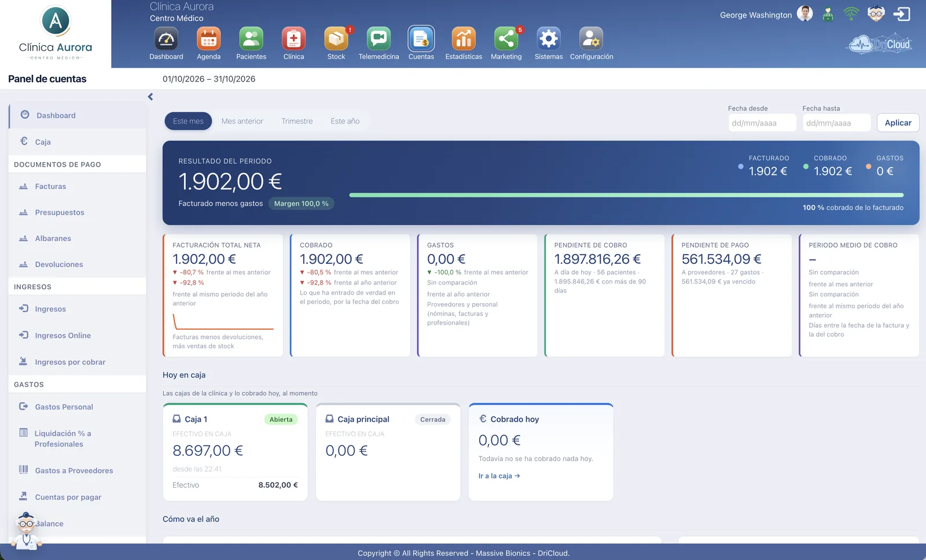Open the Estadísticas chart icon
Image resolution: width=926 pixels, height=560 pixels.
click(x=464, y=39)
